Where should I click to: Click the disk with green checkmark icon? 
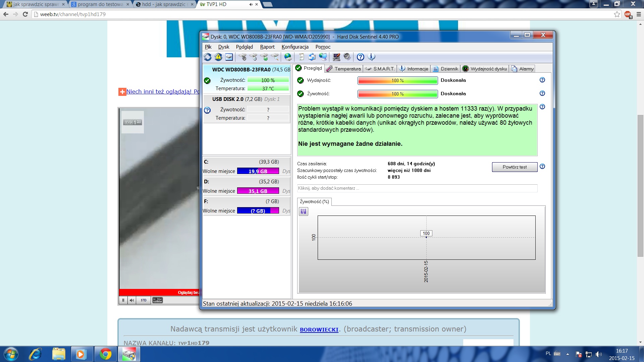click(264, 57)
